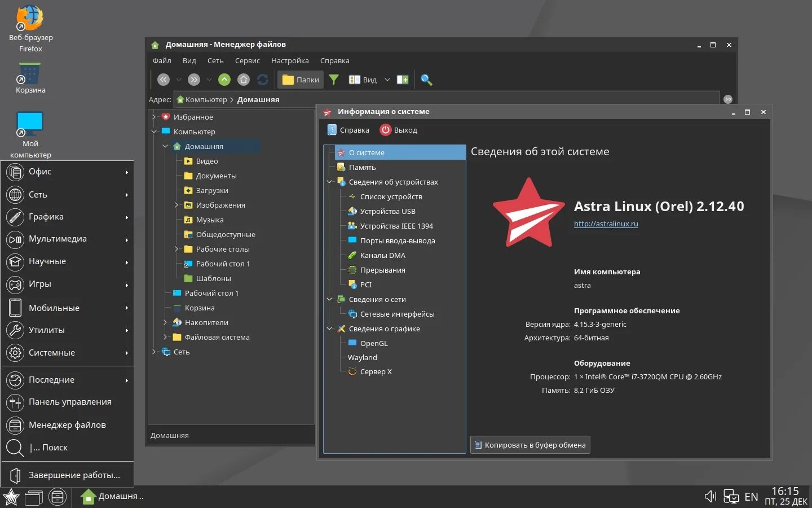Click Завершение работы in start menu
The width and height of the screenshot is (812, 508).
tap(67, 475)
